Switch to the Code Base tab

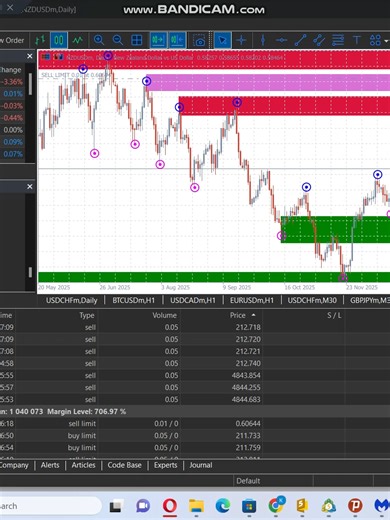pos(124,465)
